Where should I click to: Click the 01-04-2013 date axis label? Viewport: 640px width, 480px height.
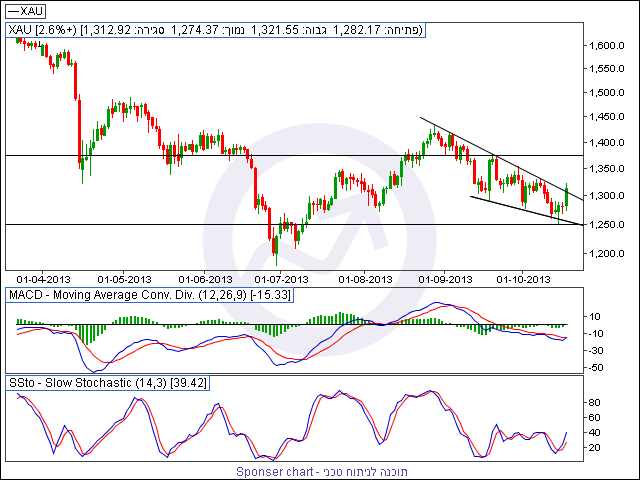pyautogui.click(x=43, y=280)
